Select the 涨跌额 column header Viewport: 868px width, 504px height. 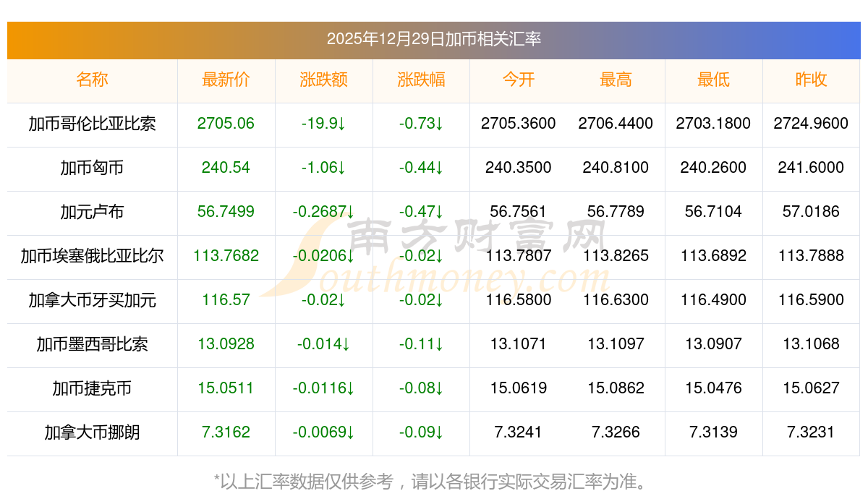coord(323,80)
